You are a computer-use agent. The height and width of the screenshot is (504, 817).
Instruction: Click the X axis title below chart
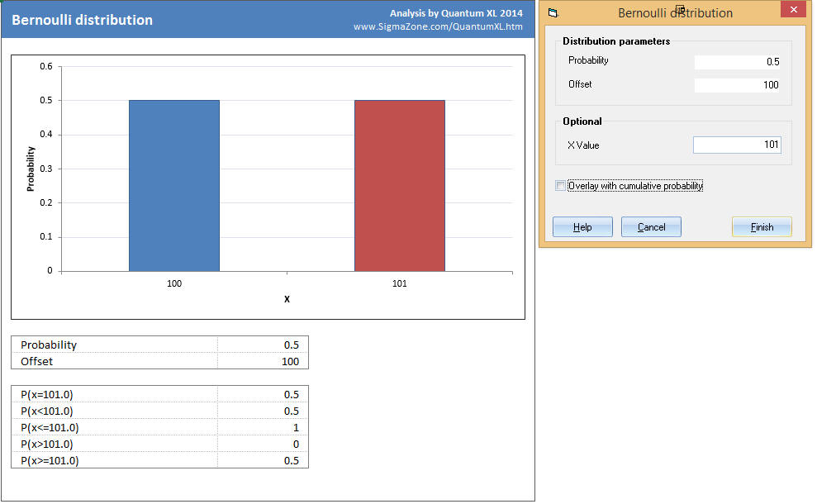[287, 299]
